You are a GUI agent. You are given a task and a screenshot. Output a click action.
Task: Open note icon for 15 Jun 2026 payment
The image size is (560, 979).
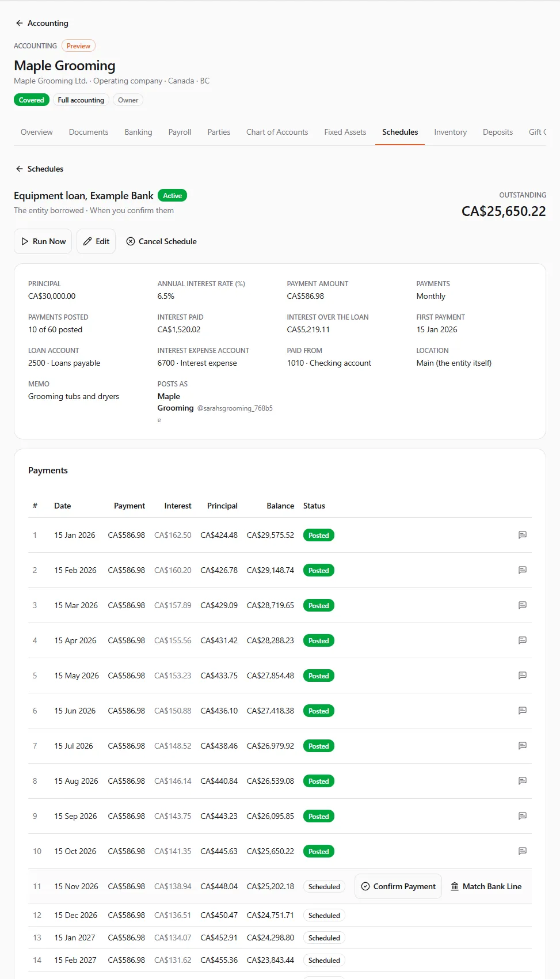pos(523,711)
